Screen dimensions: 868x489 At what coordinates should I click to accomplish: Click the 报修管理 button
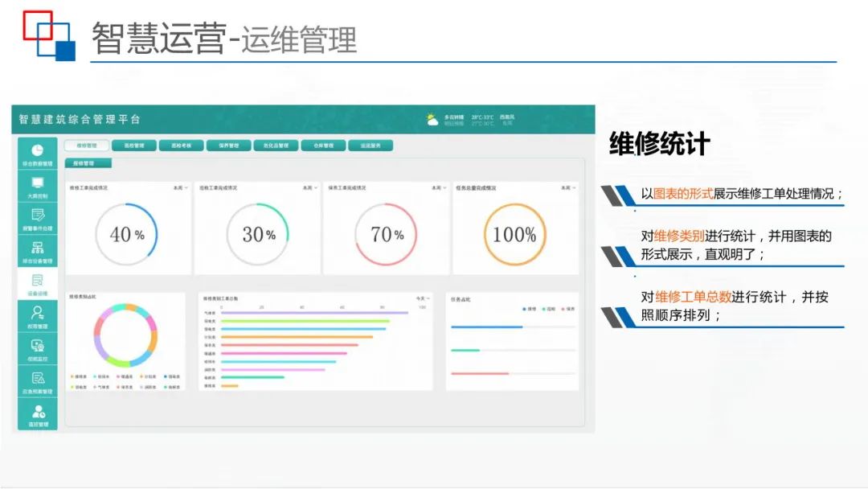click(x=85, y=162)
